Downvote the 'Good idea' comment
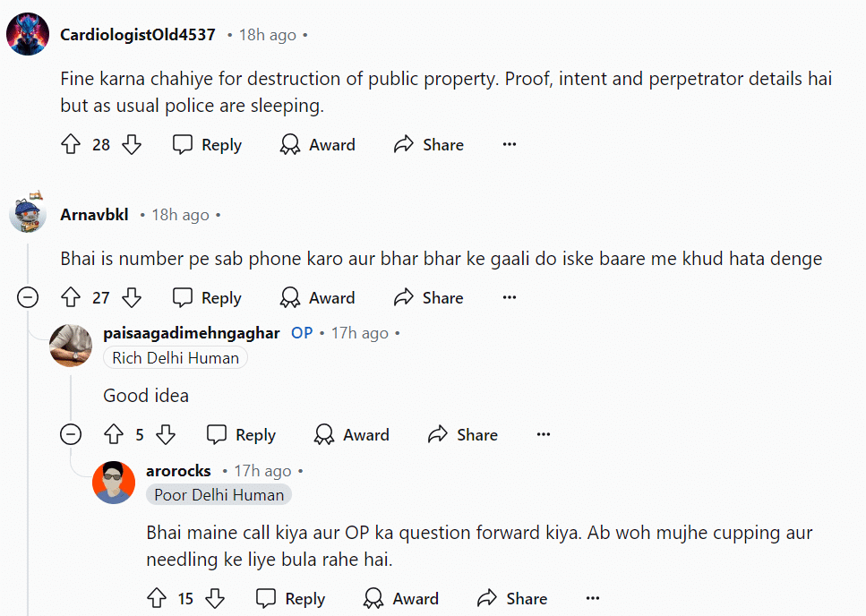Viewport: 866px width, 616px height. pos(166,435)
